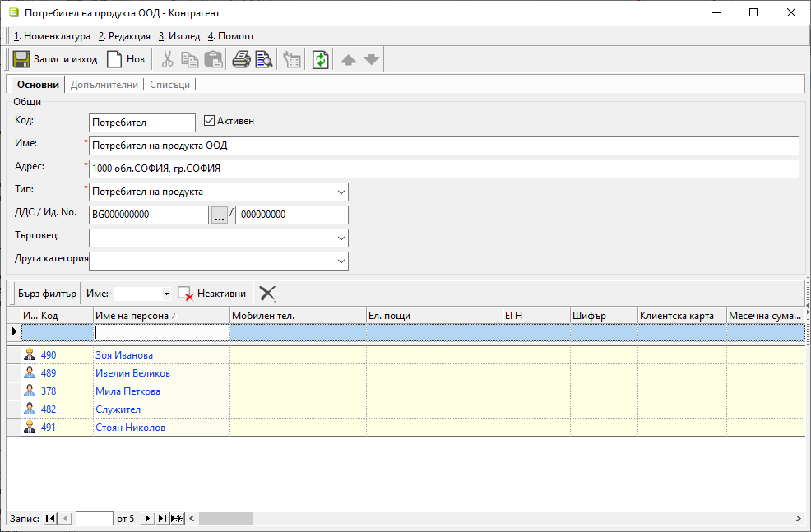Image resolution: width=811 pixels, height=532 pixels.
Task: Expand the Друга категория combo box
Action: coord(341,261)
